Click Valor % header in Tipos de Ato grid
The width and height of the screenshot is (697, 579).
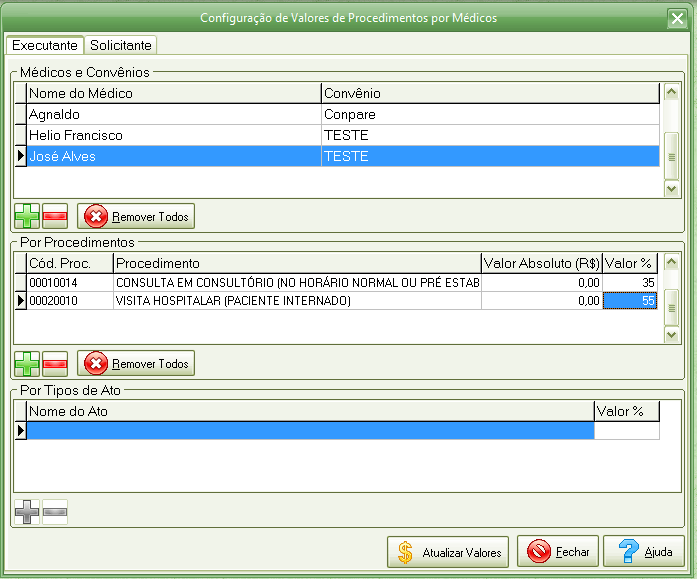[627, 411]
